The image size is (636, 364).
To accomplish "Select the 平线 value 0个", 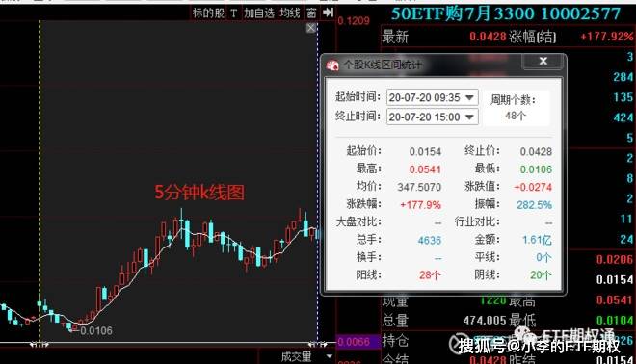I will pos(543,258).
